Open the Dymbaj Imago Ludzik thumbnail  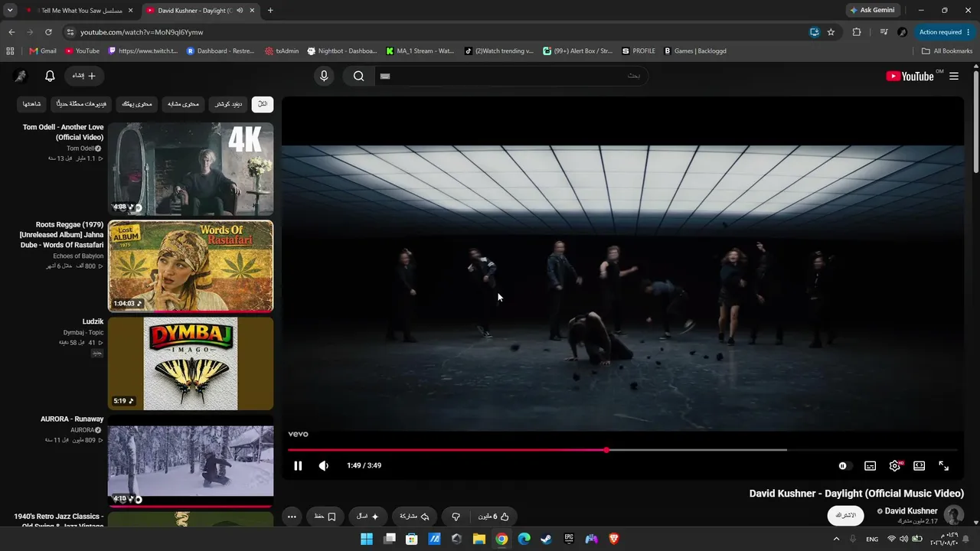pyautogui.click(x=191, y=364)
